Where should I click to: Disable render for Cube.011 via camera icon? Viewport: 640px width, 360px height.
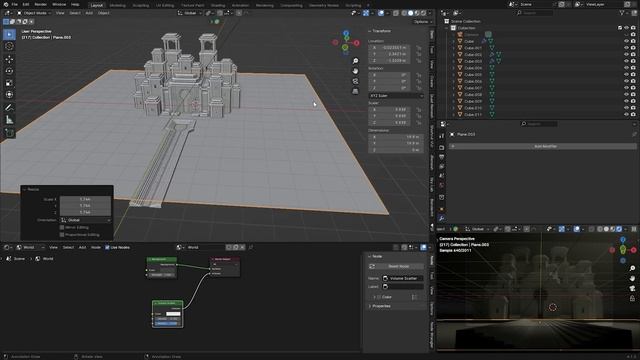(633, 115)
